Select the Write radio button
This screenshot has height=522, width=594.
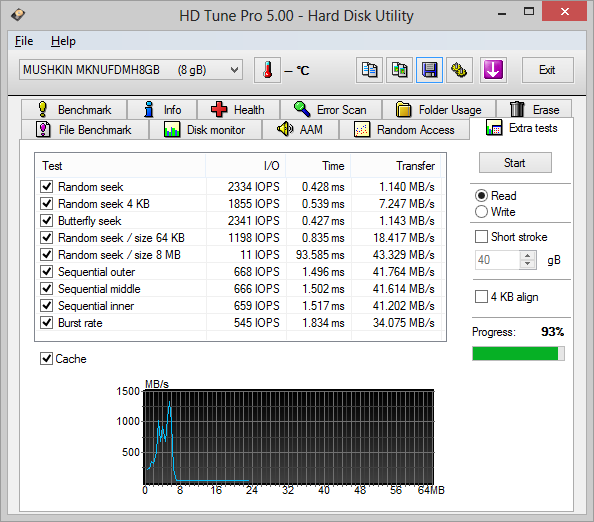click(481, 212)
